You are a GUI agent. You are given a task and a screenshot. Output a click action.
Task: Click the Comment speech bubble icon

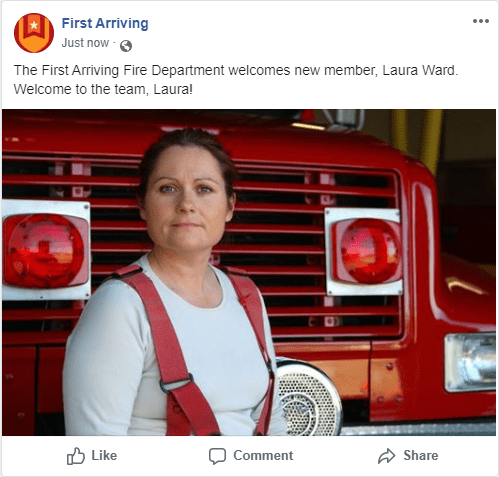tap(217, 456)
